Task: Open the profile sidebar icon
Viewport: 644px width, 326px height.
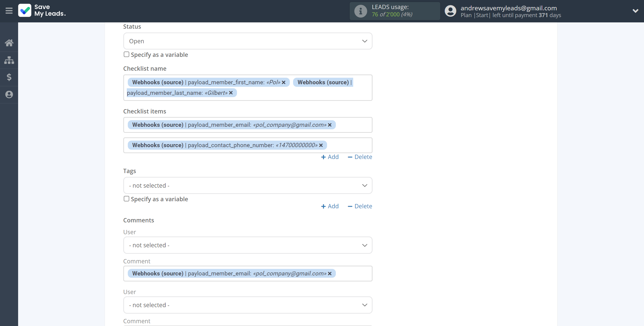Action: pyautogui.click(x=9, y=95)
